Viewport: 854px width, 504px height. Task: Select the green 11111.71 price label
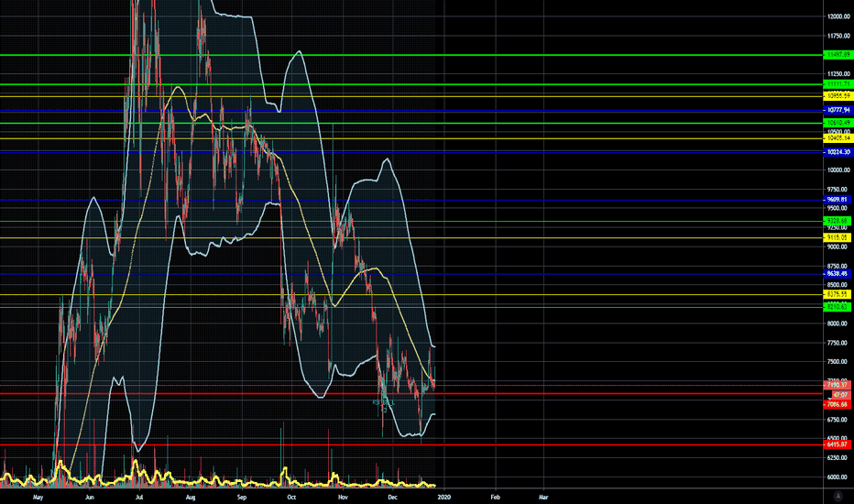point(838,84)
